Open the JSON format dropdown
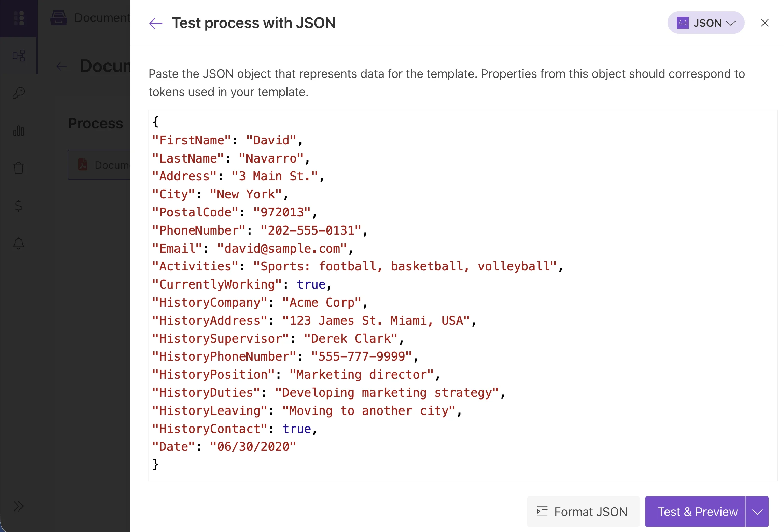 (706, 23)
